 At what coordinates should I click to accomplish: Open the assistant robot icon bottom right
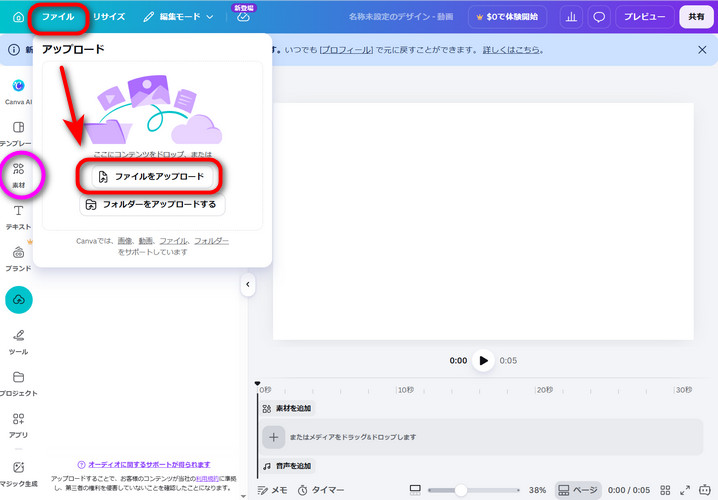coord(705,490)
